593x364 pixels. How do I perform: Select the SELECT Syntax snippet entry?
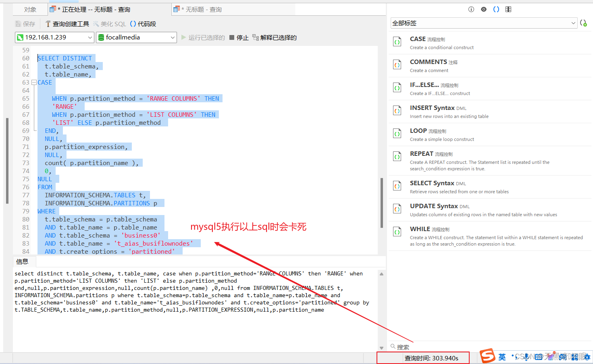(x=490, y=187)
